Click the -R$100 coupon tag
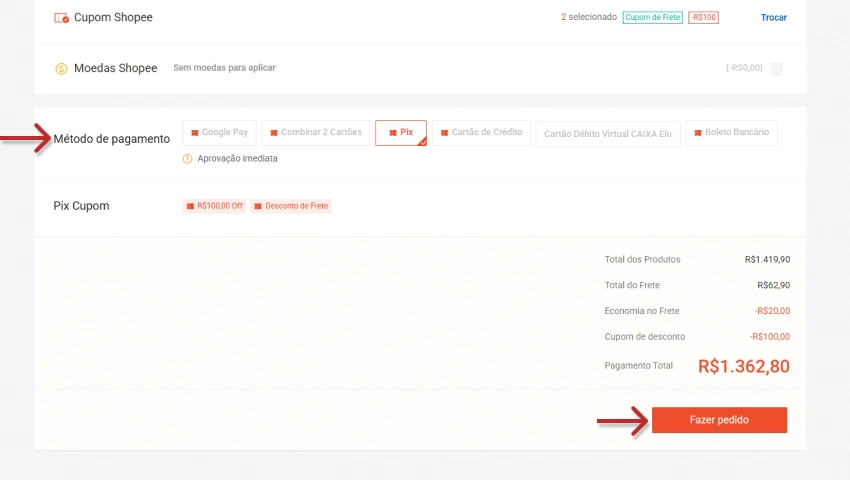Image resolution: width=850 pixels, height=480 pixels. click(x=704, y=17)
